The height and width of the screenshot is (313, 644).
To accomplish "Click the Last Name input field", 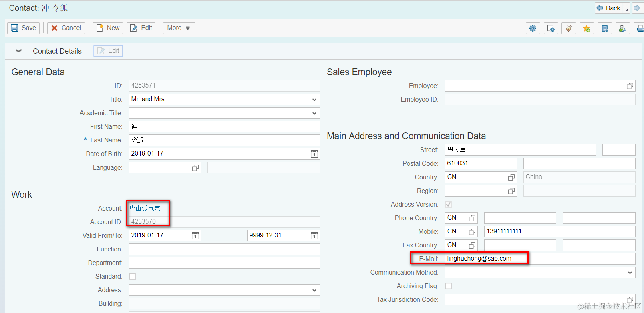I will [224, 140].
